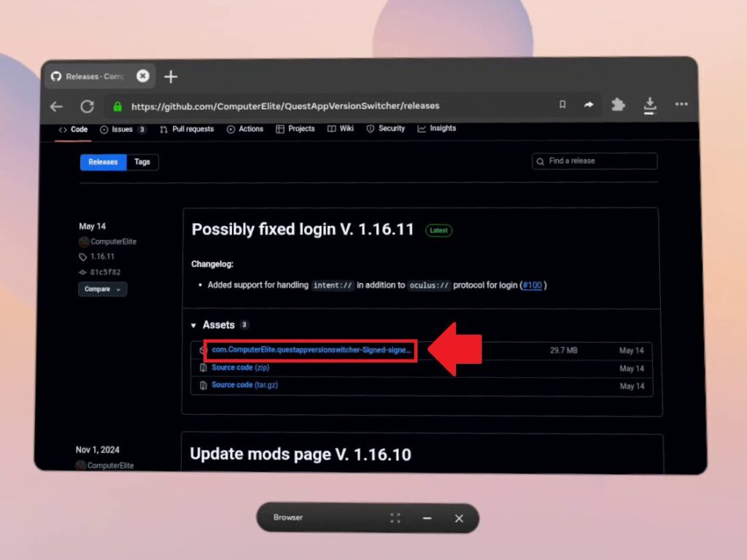Download Source code (zip)
Image resolution: width=747 pixels, height=560 pixels.
click(x=240, y=367)
